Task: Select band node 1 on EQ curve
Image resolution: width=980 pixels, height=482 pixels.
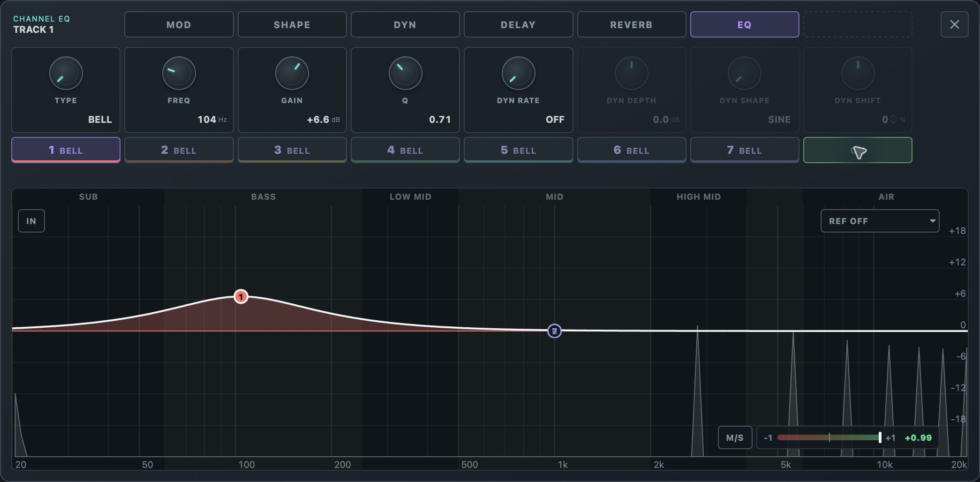Action: 241,297
